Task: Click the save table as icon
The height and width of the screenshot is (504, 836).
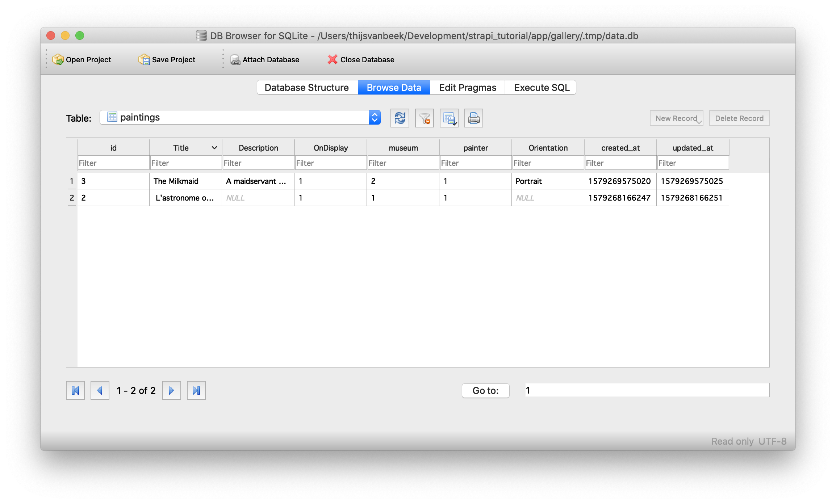Action: [x=449, y=118]
